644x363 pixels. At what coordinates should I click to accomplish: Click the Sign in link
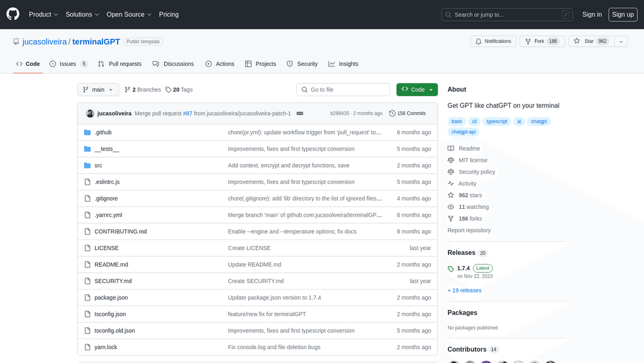tap(592, 14)
